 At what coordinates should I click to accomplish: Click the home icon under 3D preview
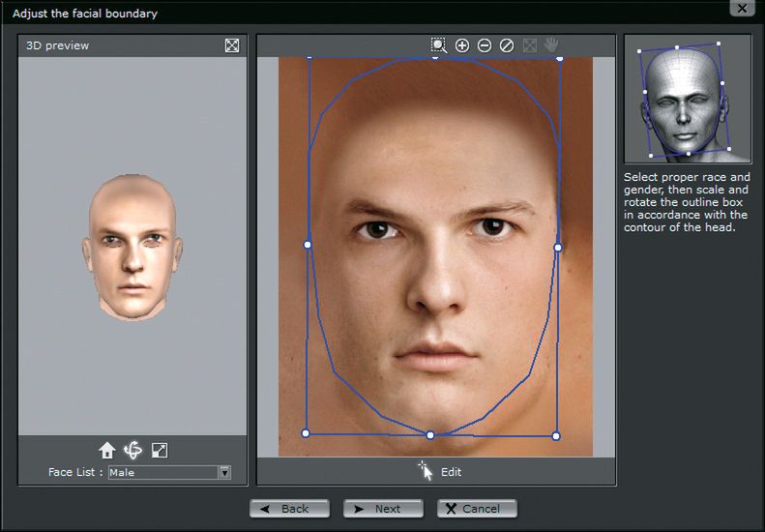[x=107, y=450]
